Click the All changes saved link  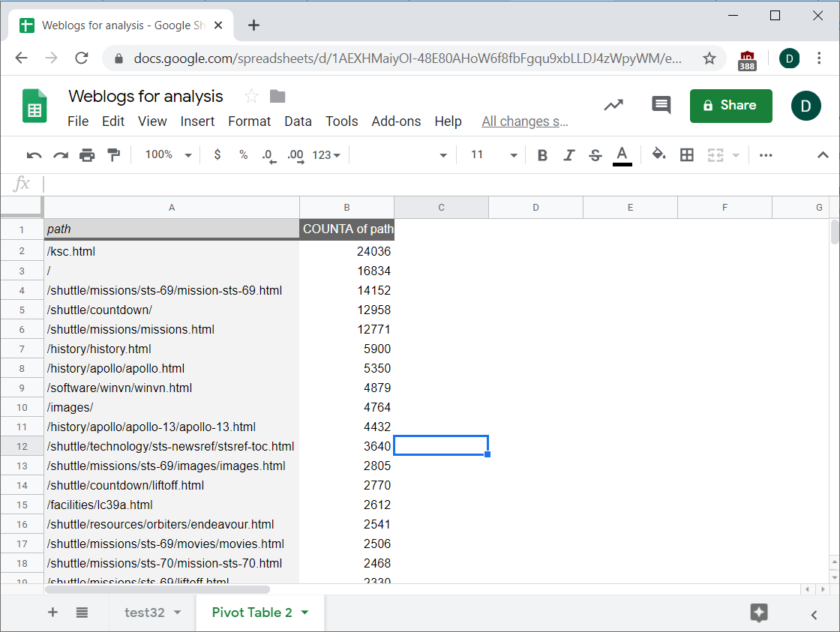[x=524, y=121]
